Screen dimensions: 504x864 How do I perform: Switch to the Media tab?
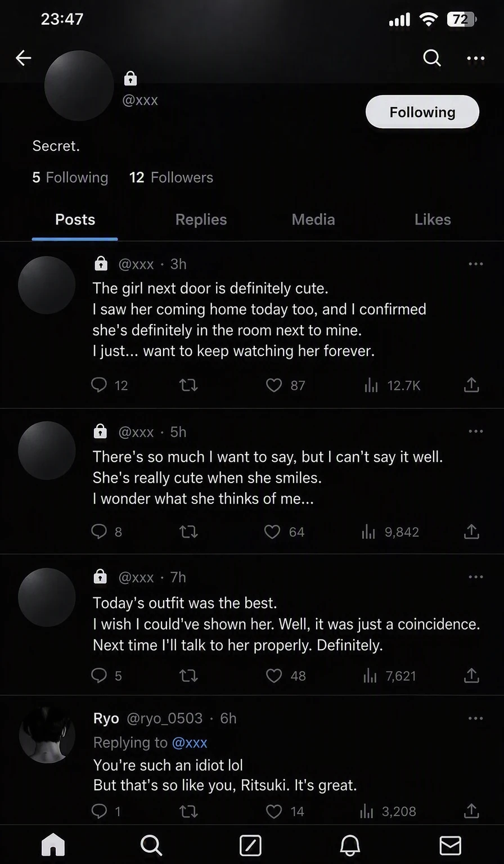coord(313,219)
